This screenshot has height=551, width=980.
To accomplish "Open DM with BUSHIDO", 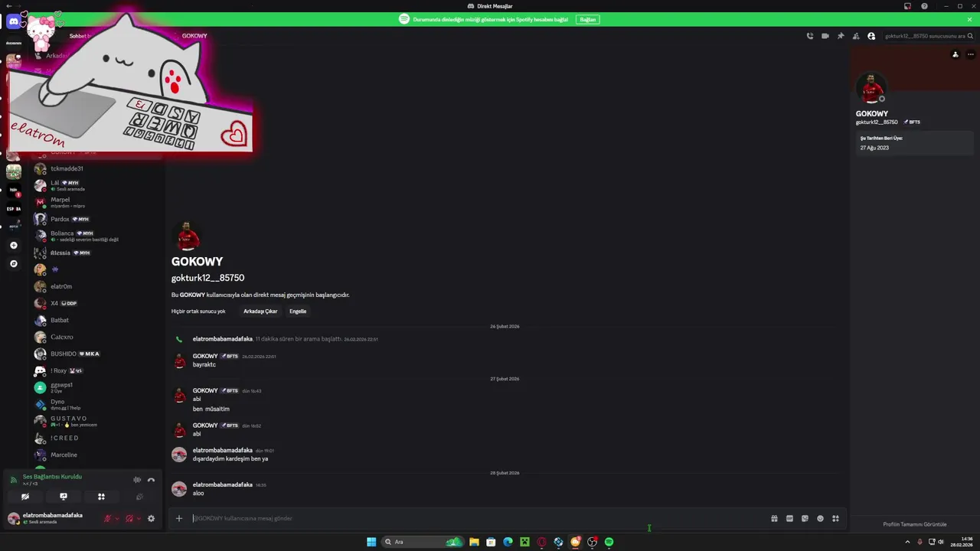I will point(98,354).
